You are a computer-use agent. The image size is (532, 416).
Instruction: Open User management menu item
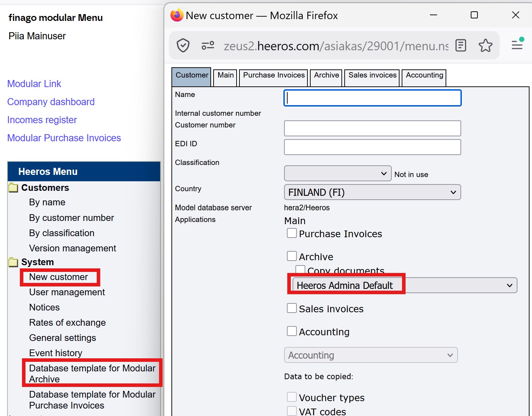click(x=67, y=292)
